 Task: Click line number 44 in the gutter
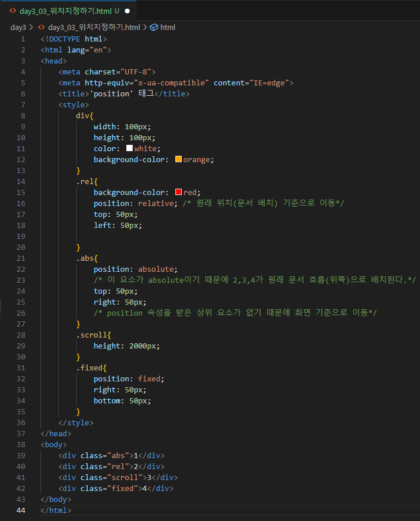pyautogui.click(x=21, y=510)
